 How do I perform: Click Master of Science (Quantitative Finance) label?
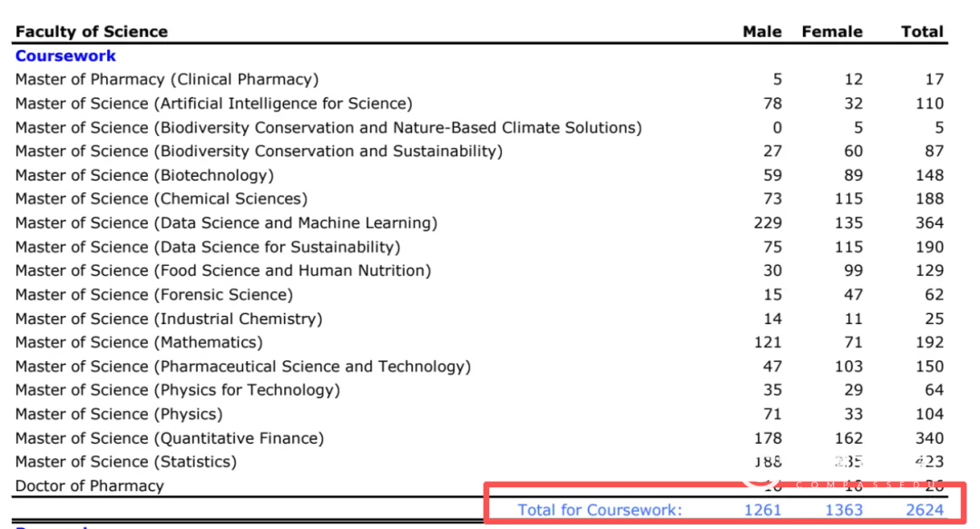pyautogui.click(x=170, y=438)
